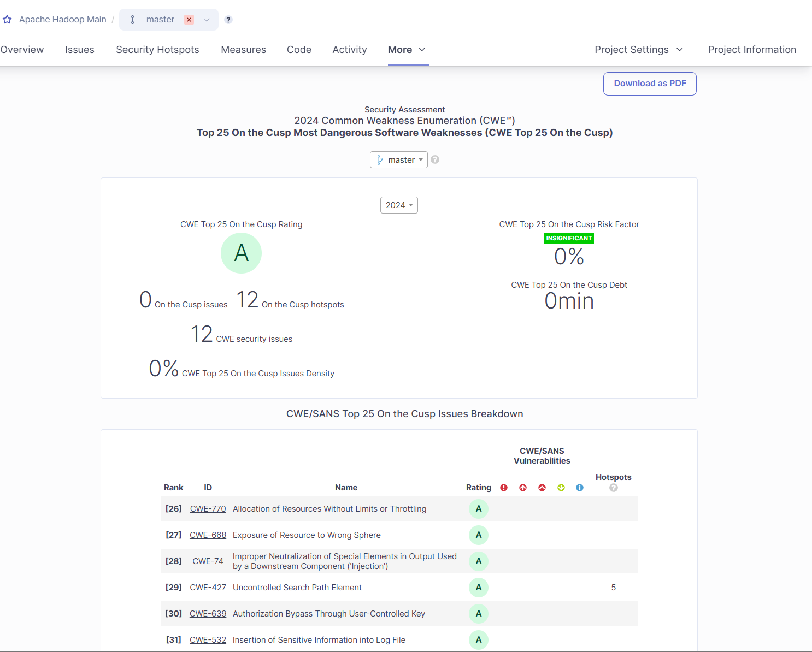Click the green minor severity icon
Image resolution: width=812 pixels, height=652 pixels.
561,488
